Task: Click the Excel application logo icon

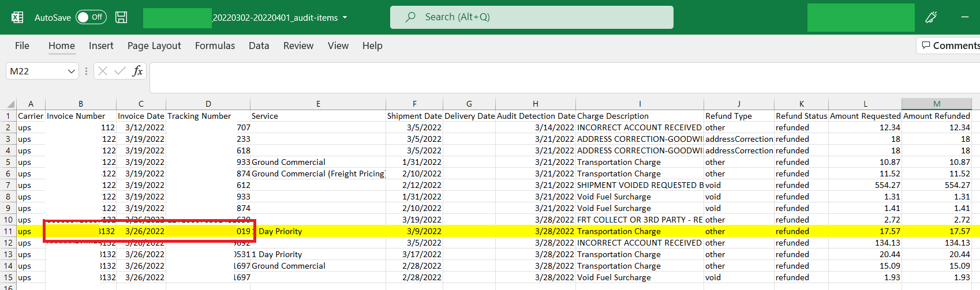Action: (x=17, y=17)
